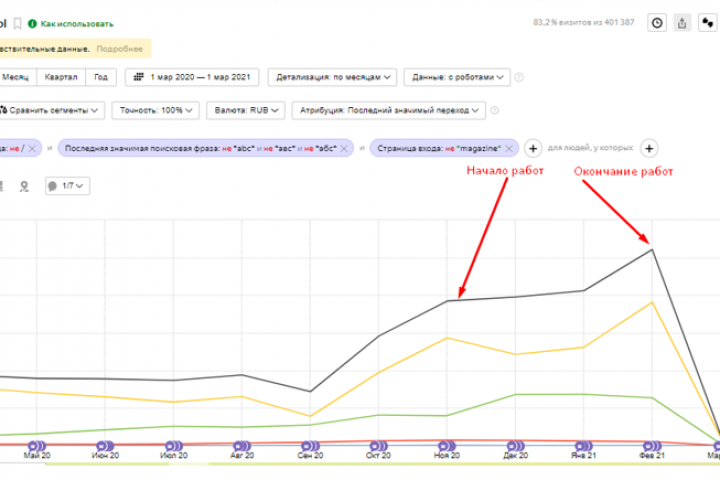The height and width of the screenshot is (480, 720).
Task: Open 'Данные: с роботами' dropdown
Action: coord(457,77)
